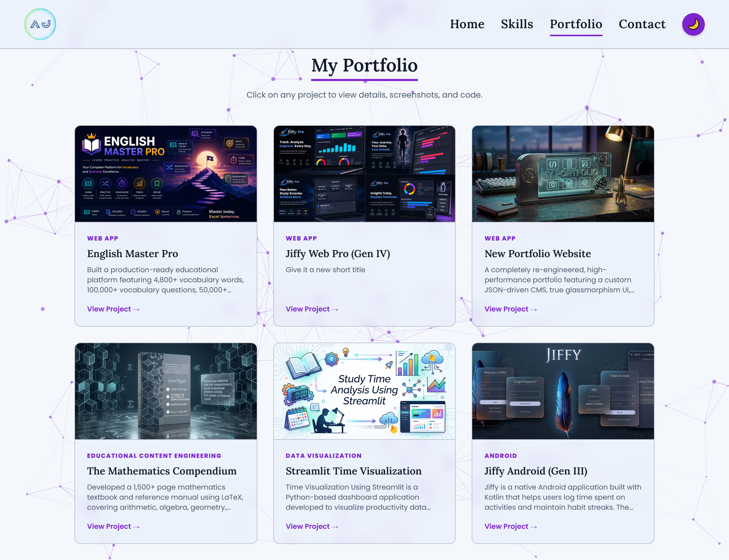Image resolution: width=729 pixels, height=560 pixels.
Task: Click Streamlit Time Visualization title
Action: tap(353, 471)
